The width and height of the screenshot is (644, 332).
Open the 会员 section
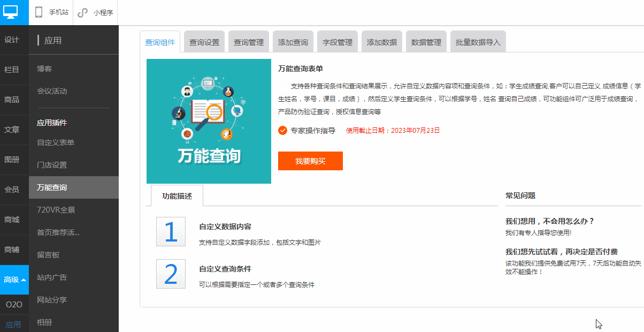click(x=12, y=190)
